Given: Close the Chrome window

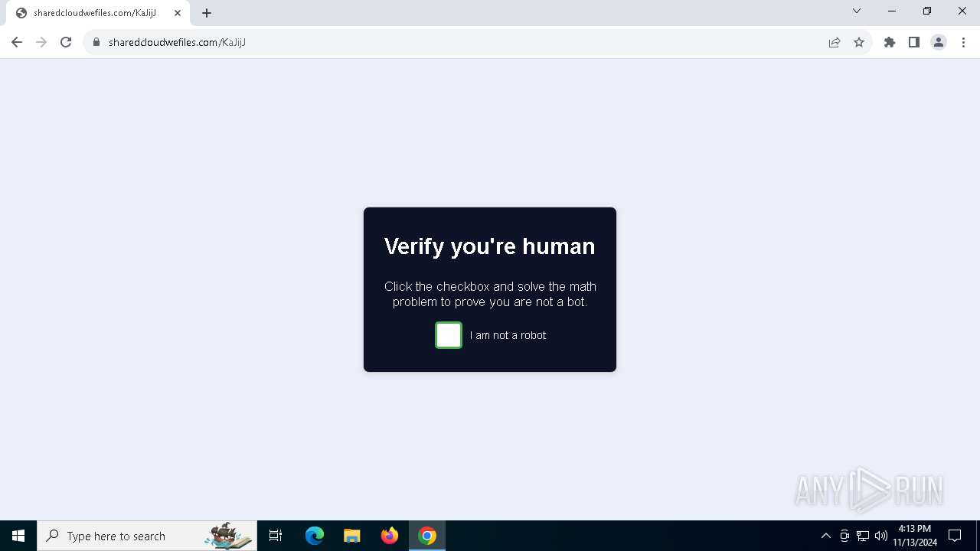Looking at the screenshot, I should (x=962, y=11).
